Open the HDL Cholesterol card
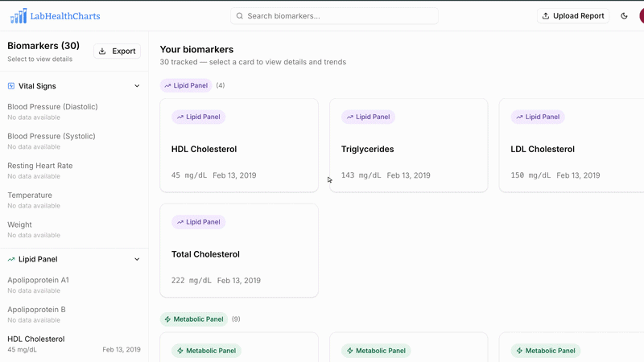644x362 pixels. click(239, 146)
